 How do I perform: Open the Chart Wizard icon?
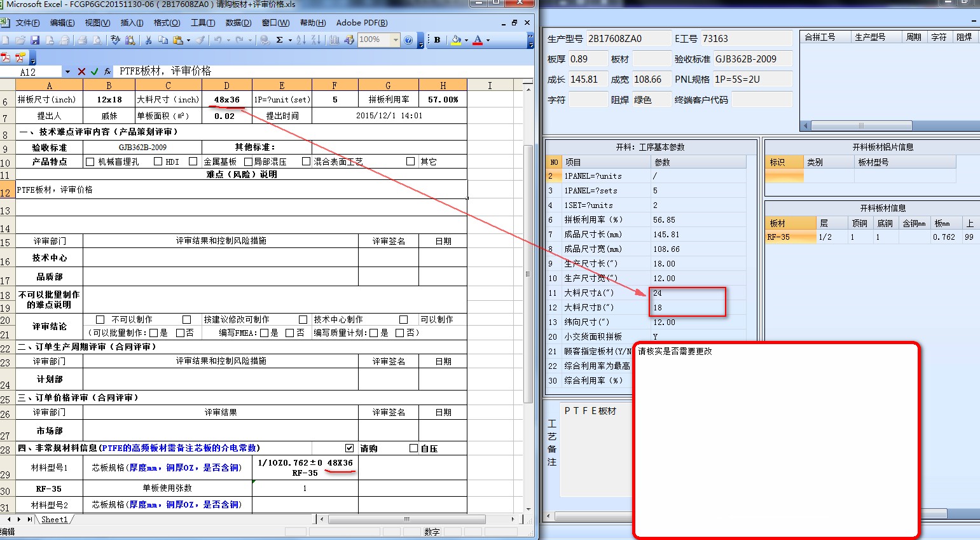[335, 40]
